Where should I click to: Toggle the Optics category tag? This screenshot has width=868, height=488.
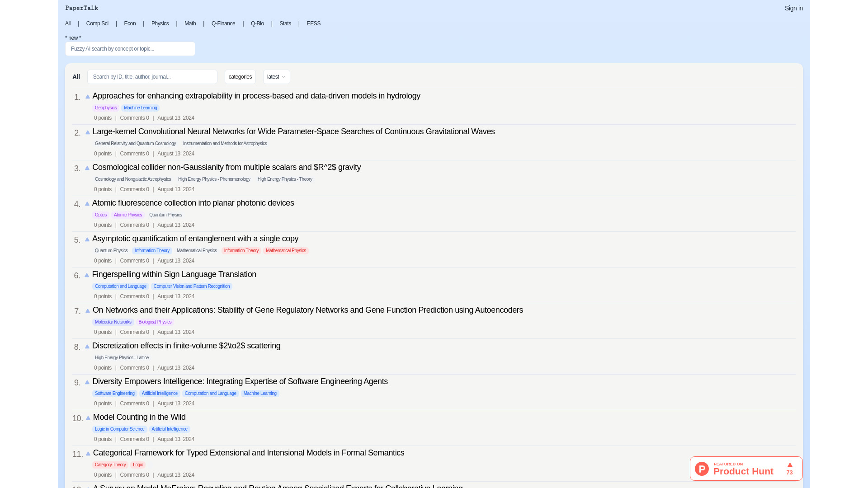(x=100, y=215)
